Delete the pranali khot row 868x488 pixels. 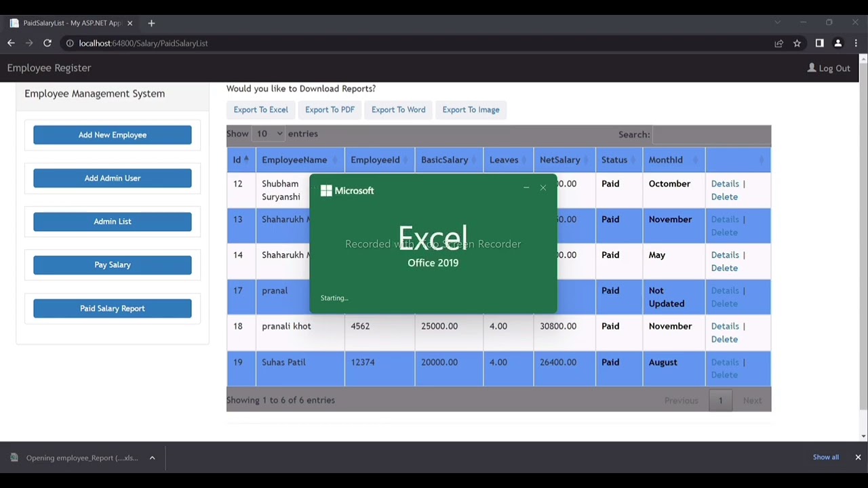point(724,339)
